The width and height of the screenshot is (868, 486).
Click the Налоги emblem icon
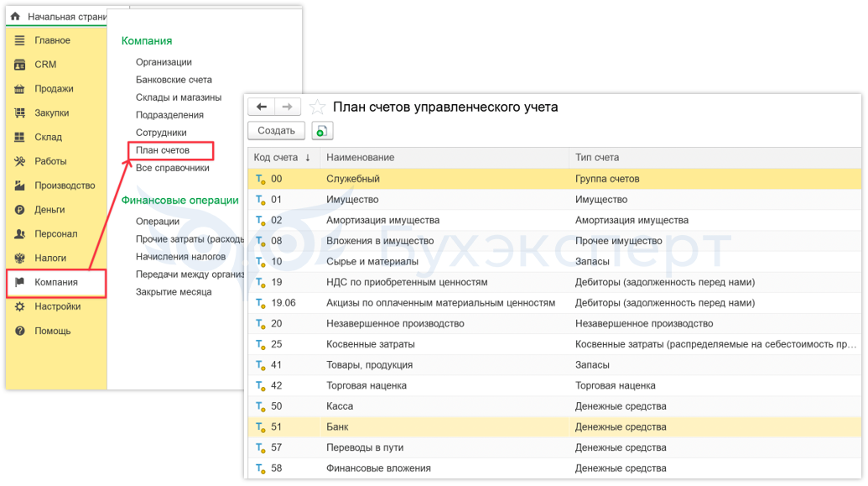[19, 259]
